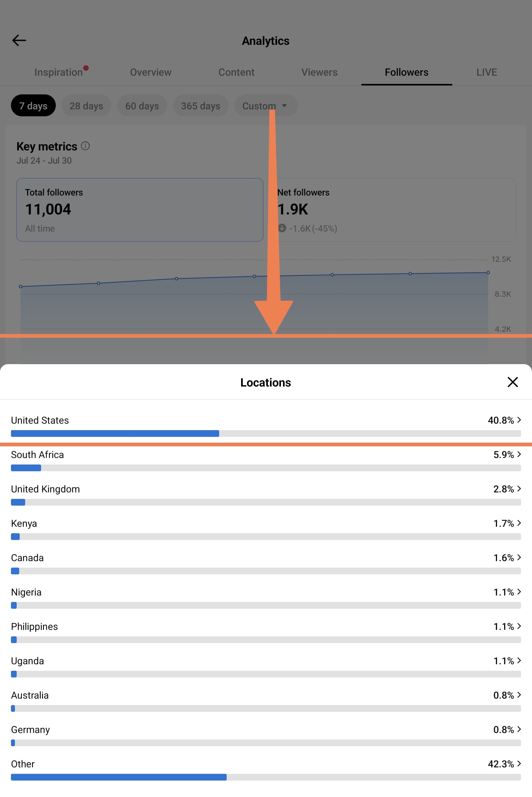
Task: Click the United Kingdom percentage bar
Action: 266,502
